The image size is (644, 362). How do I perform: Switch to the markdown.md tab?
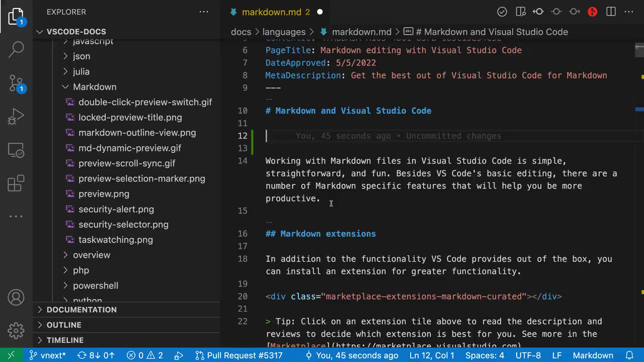pos(272,12)
